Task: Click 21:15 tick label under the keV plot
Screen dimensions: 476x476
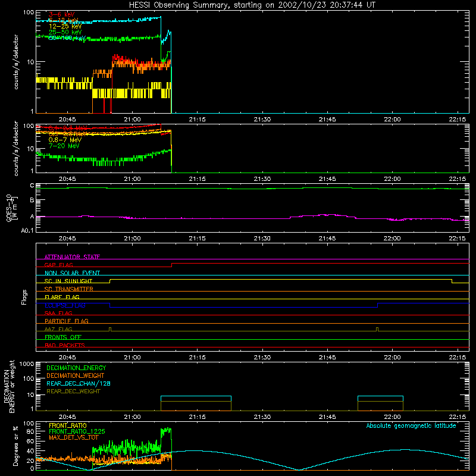Action: 198,120
